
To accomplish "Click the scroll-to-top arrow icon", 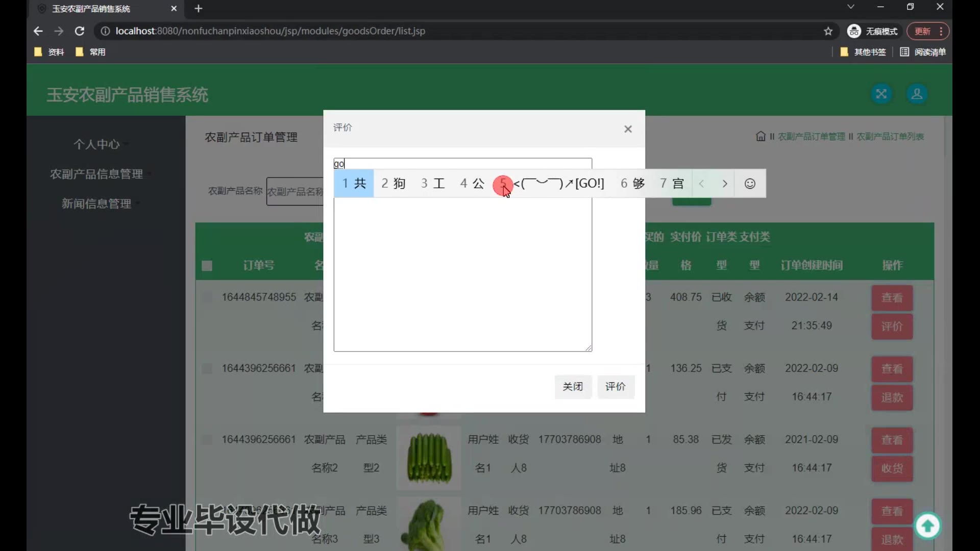I will (927, 525).
